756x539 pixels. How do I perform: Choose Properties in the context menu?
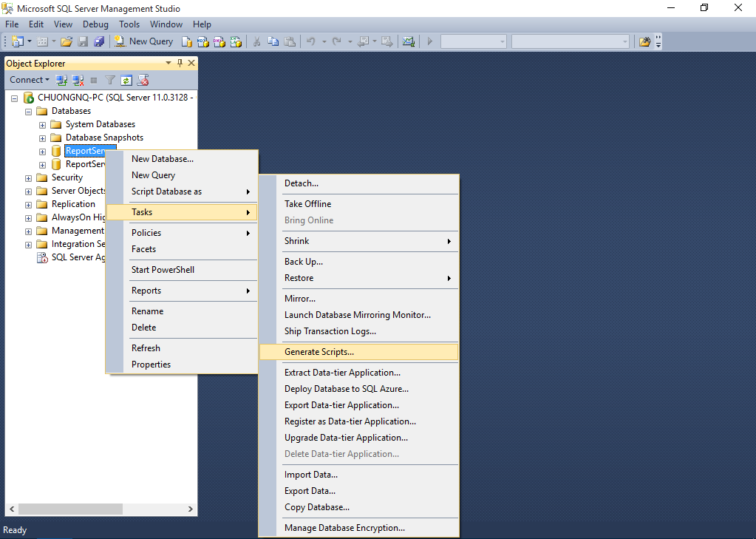pyautogui.click(x=182, y=365)
